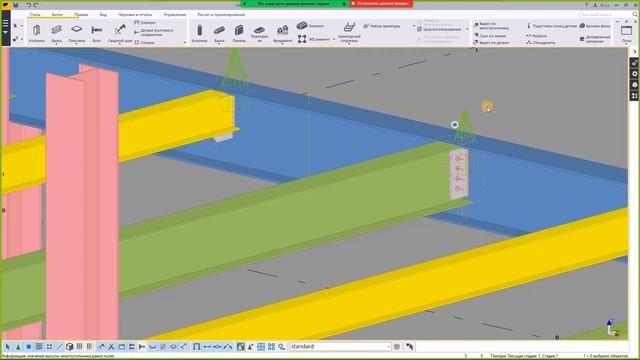
Task: Expand the Фундамент dropdown arrow
Action: pyautogui.click(x=282, y=43)
